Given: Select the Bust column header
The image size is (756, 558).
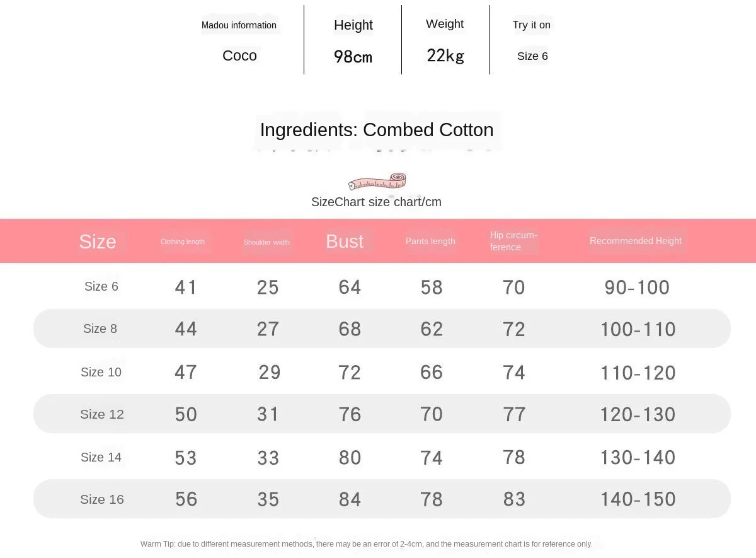Looking at the screenshot, I should pos(345,241).
